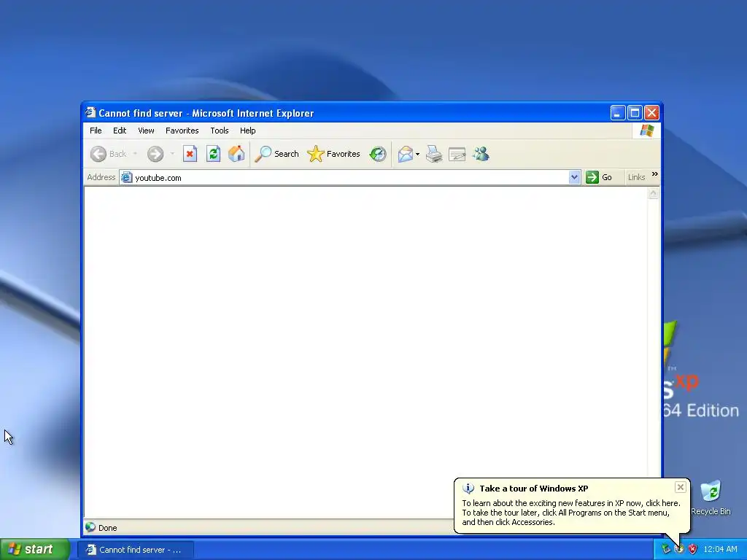Viewport: 747px width, 560px height.
Task: Click the red security shield tray icon
Action: tap(693, 549)
